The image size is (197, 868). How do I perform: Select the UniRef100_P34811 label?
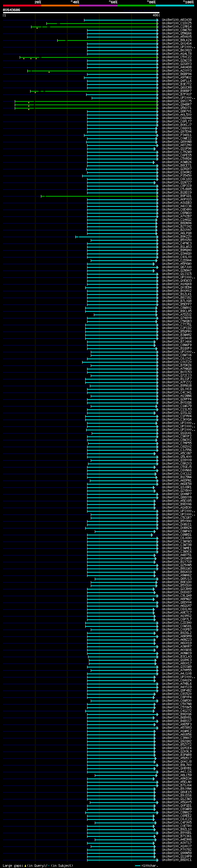pos(176,135)
